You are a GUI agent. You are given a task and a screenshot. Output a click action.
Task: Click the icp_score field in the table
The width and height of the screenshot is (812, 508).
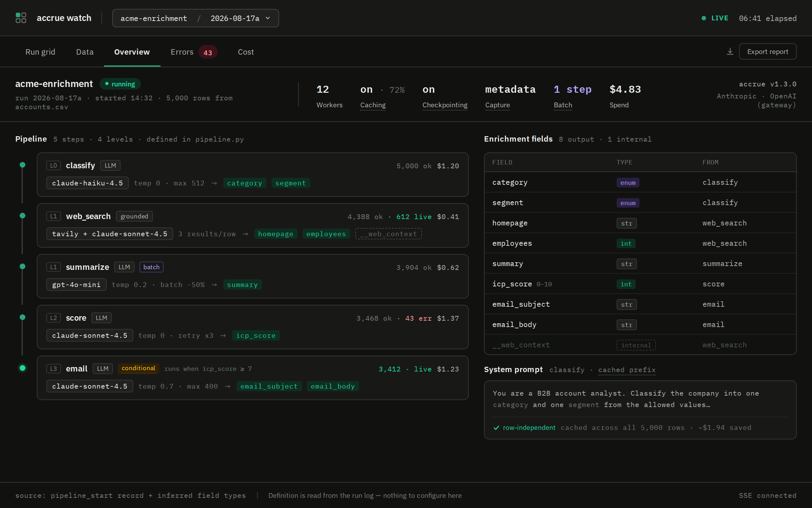tap(512, 284)
